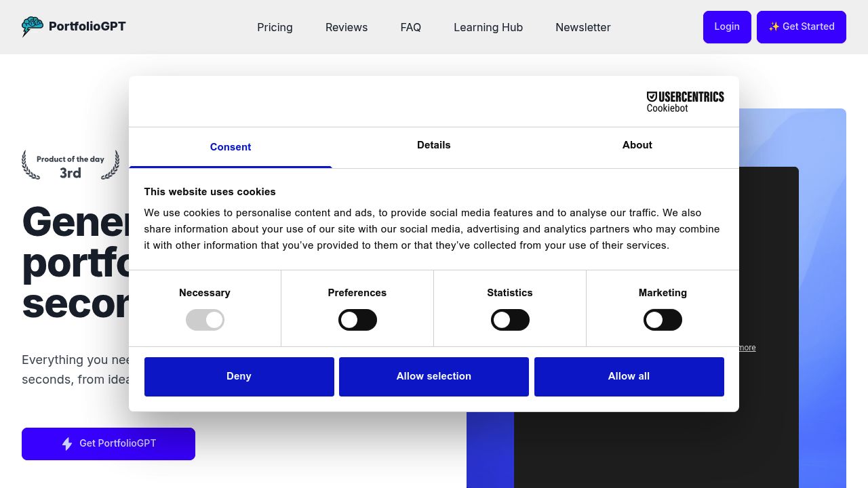Click the PortfolioGPT brand name text
The image size is (868, 488).
coord(87,26)
